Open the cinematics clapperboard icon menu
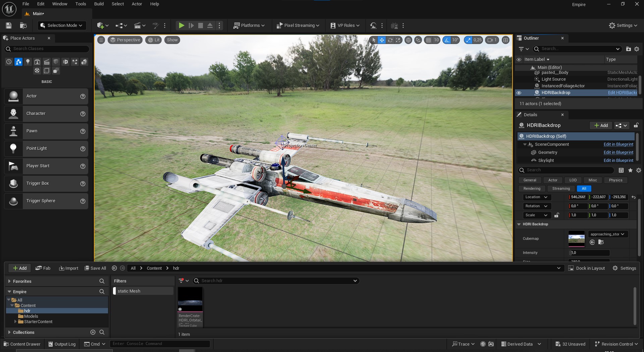This screenshot has width=644, height=352. 140,26
